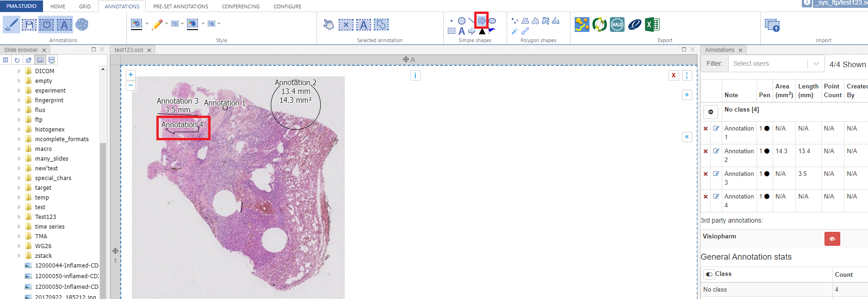Delete Annotation 2 with red X
This screenshot has width=868, height=299.
[706, 151]
